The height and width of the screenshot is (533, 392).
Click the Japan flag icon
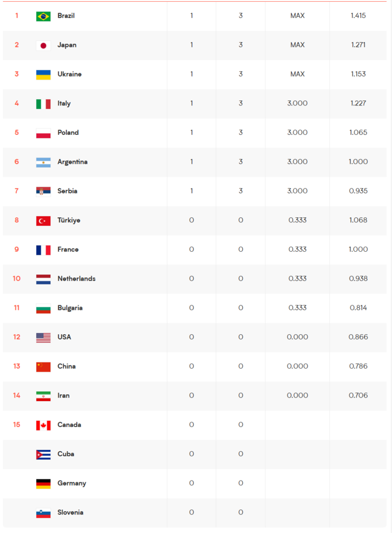43,46
